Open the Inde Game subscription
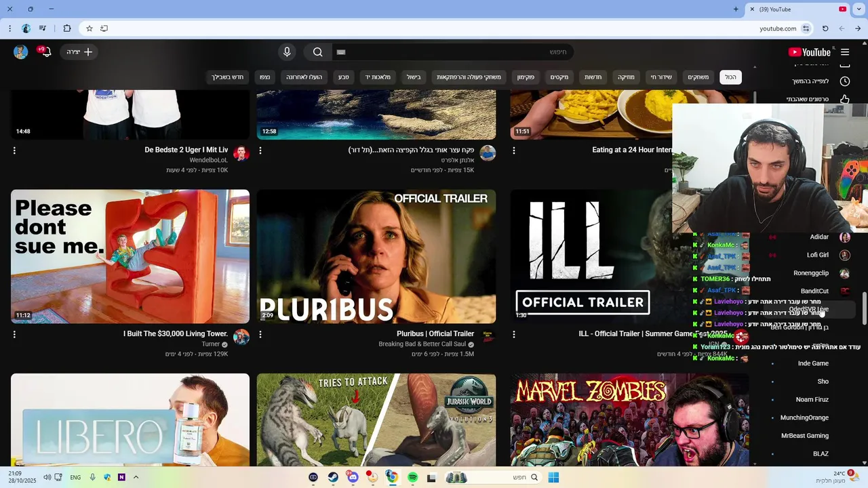 point(810,363)
